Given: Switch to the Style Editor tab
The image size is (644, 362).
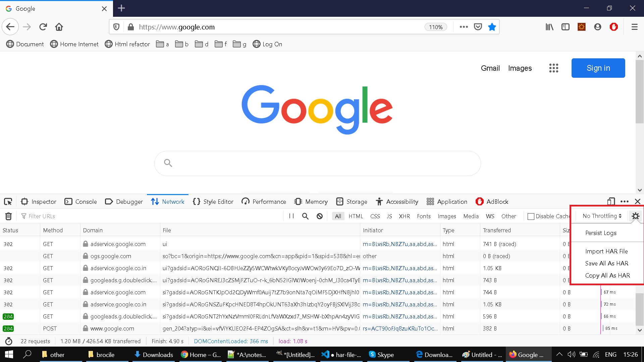Looking at the screenshot, I should pyautogui.click(x=213, y=202).
